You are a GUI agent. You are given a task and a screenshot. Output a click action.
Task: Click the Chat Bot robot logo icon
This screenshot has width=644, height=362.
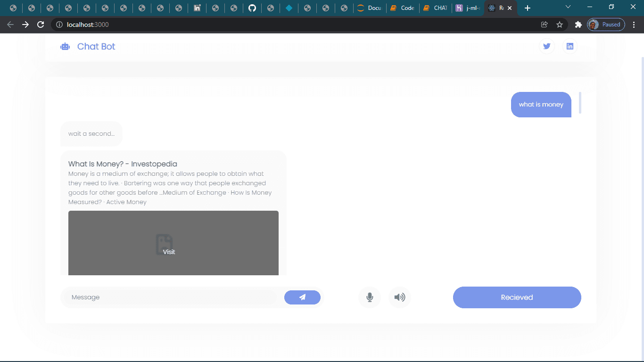click(x=65, y=46)
